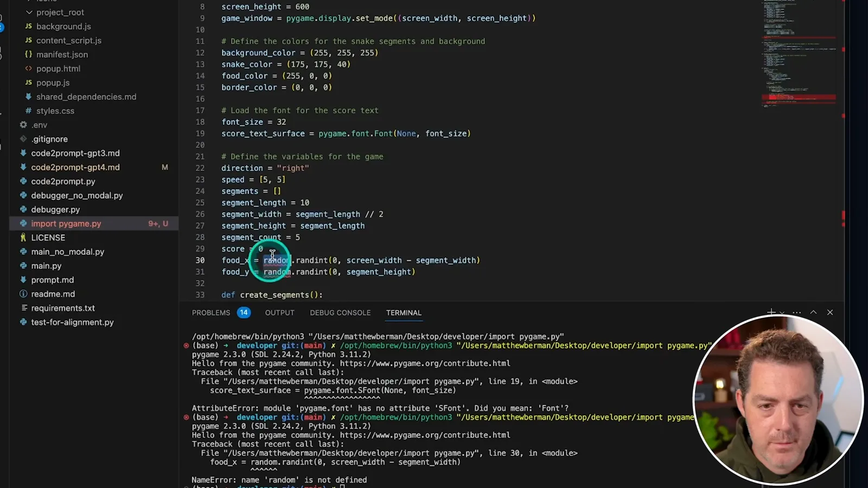The width and height of the screenshot is (868, 488).
Task: Open code2prompt.py in the editor
Action: [63, 181]
